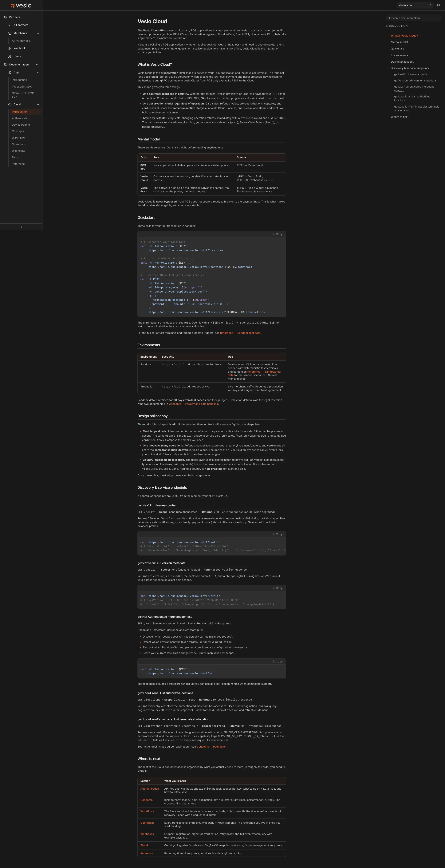The image size is (445, 868).
Task: Copy the Quickstart curl code block
Action: pyautogui.click(x=278, y=234)
